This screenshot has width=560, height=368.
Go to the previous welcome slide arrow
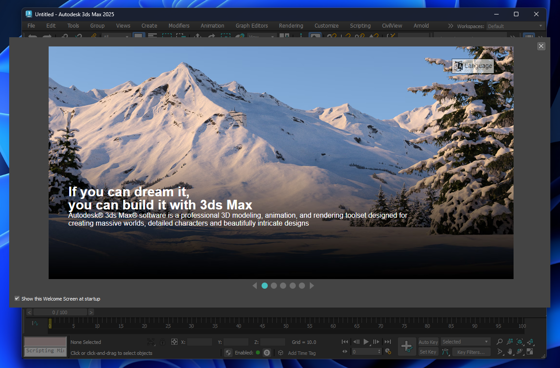255,286
